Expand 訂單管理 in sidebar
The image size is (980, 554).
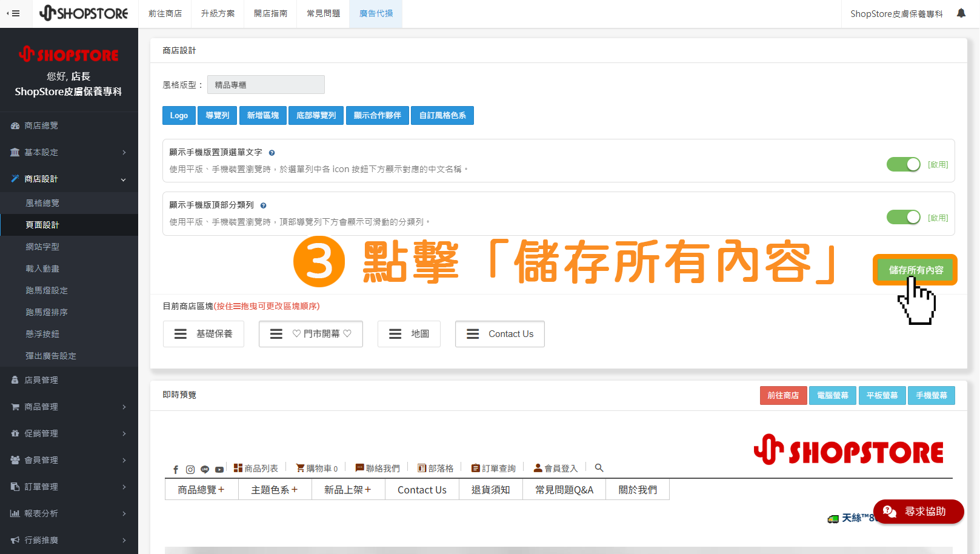coord(69,487)
